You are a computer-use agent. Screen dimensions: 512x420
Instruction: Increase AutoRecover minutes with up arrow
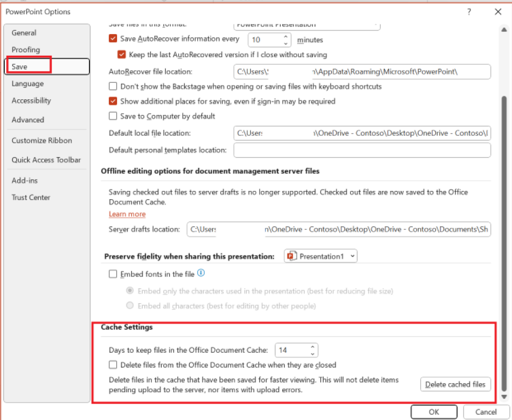coord(286,37)
